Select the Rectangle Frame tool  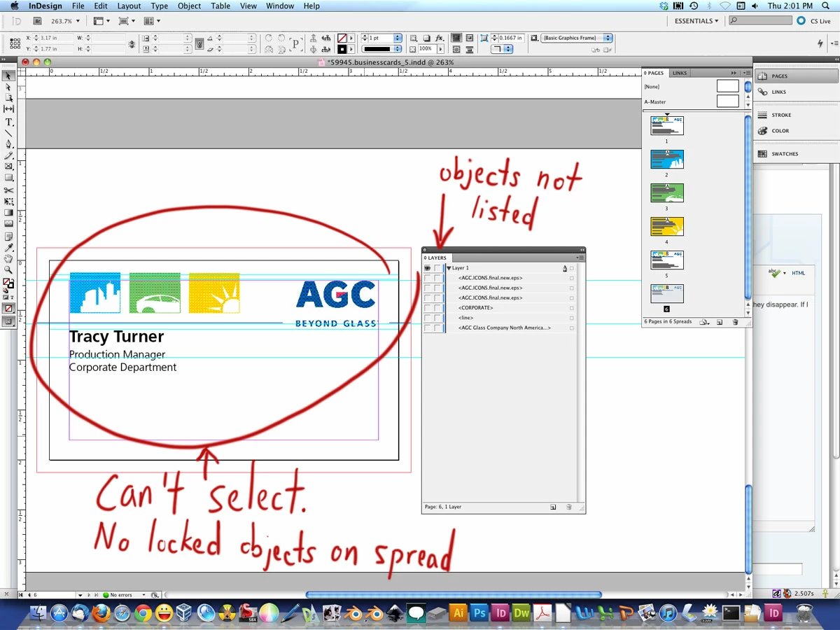pyautogui.click(x=8, y=167)
